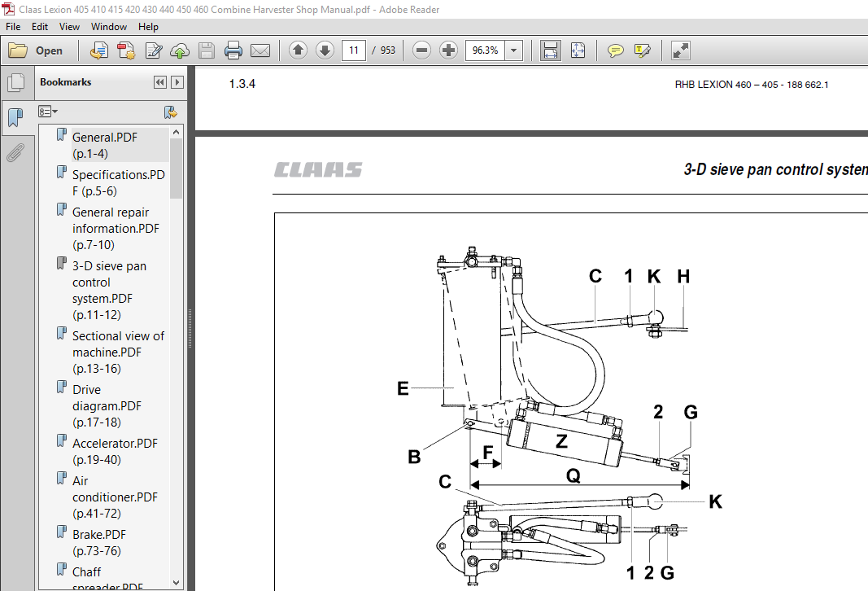Click the 3-D sieve pan heading
This screenshot has height=591, width=868.
point(775,169)
